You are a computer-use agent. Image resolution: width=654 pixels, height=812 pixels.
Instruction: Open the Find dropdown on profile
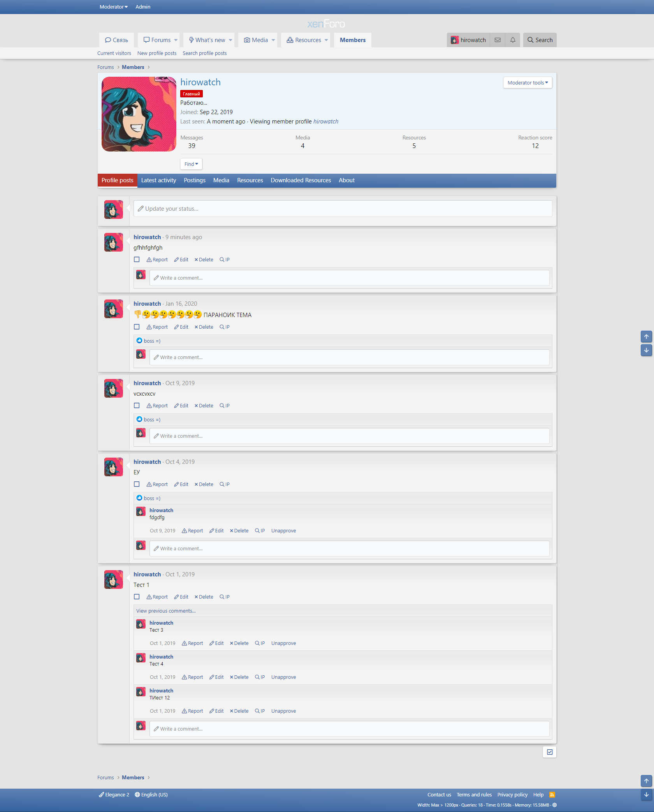191,164
